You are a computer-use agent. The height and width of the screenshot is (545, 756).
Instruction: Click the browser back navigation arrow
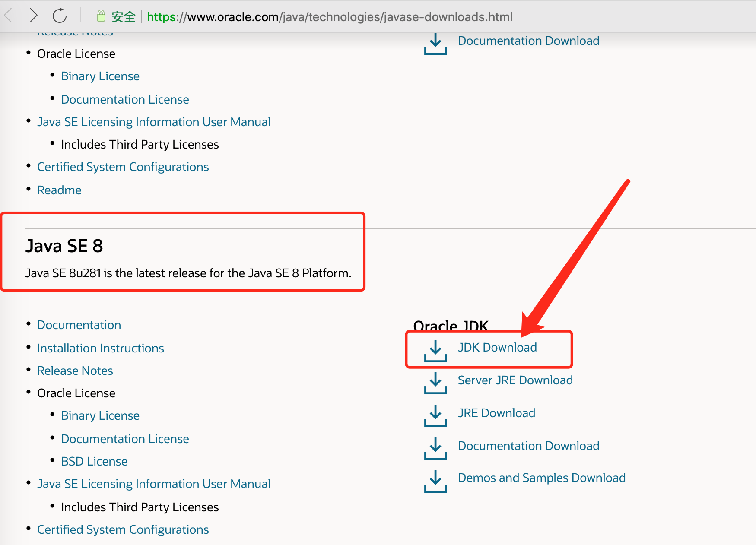pyautogui.click(x=8, y=15)
